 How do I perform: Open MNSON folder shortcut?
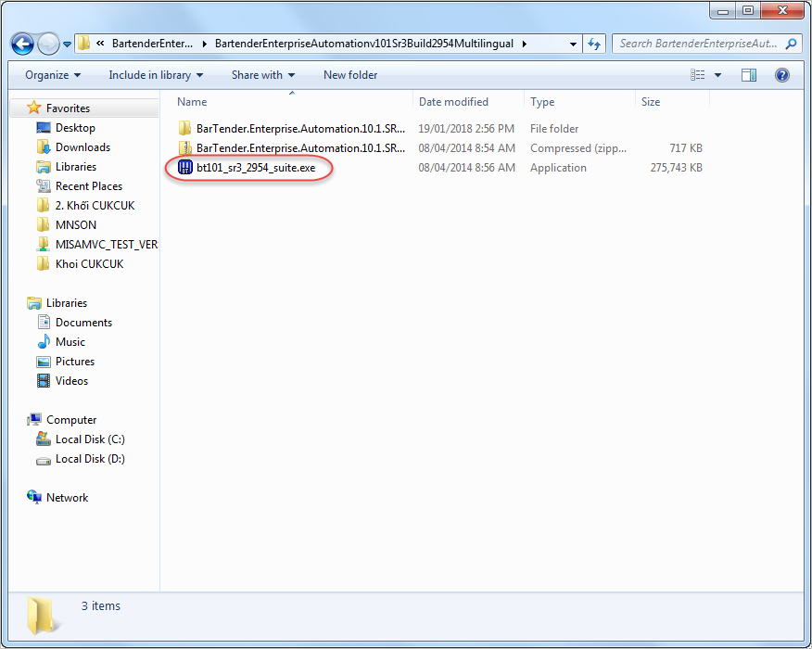(x=76, y=225)
